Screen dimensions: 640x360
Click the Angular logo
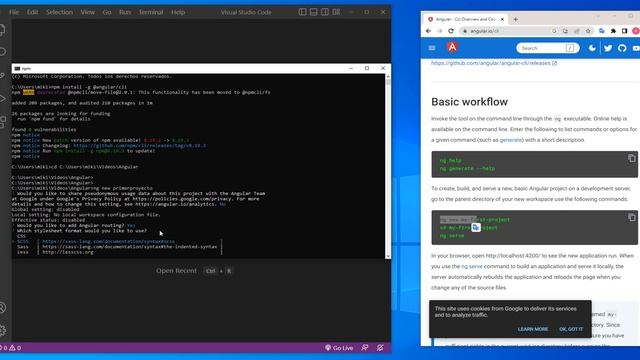click(x=452, y=47)
